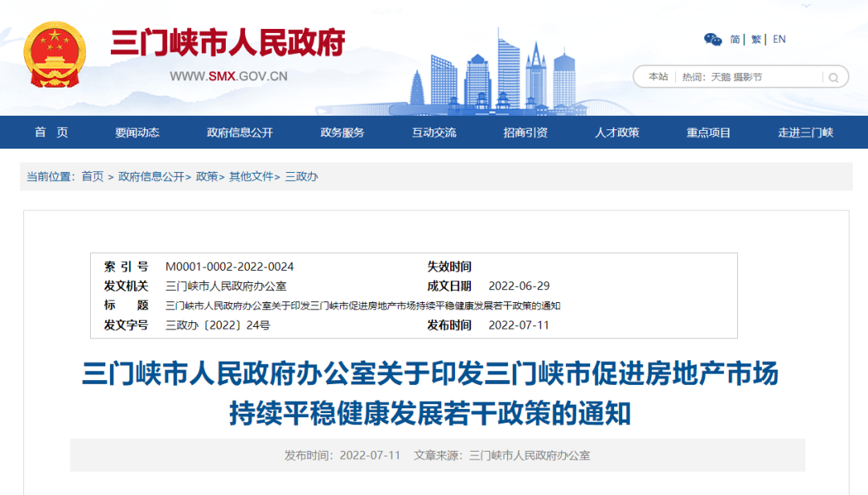Open the 首页 navigation menu item
Screen dimensions: 868x495
tap(51, 133)
